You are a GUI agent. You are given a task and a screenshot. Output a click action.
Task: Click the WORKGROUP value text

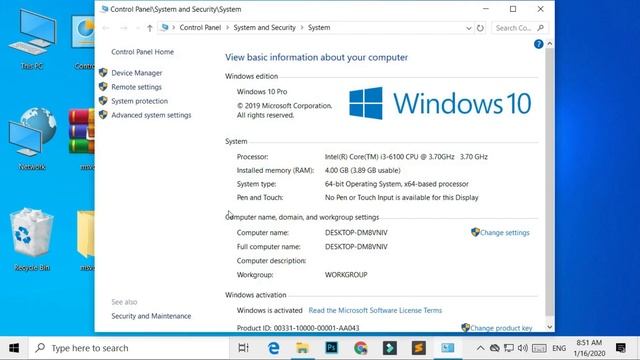pos(346,275)
